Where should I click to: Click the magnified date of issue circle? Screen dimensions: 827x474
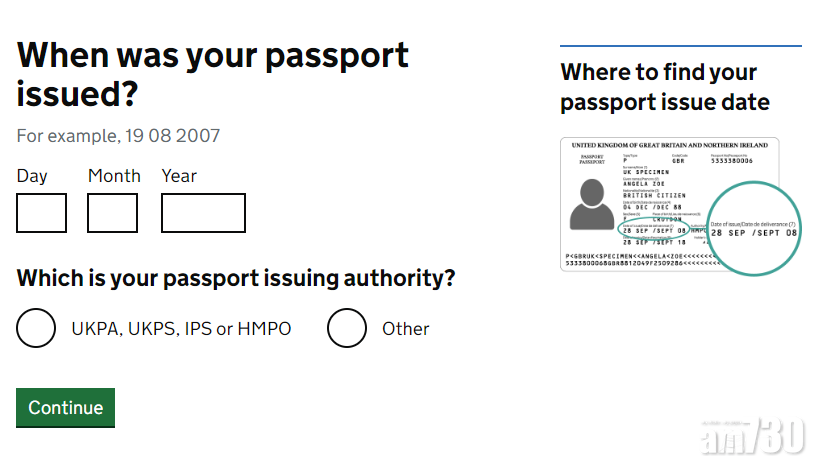click(x=754, y=228)
